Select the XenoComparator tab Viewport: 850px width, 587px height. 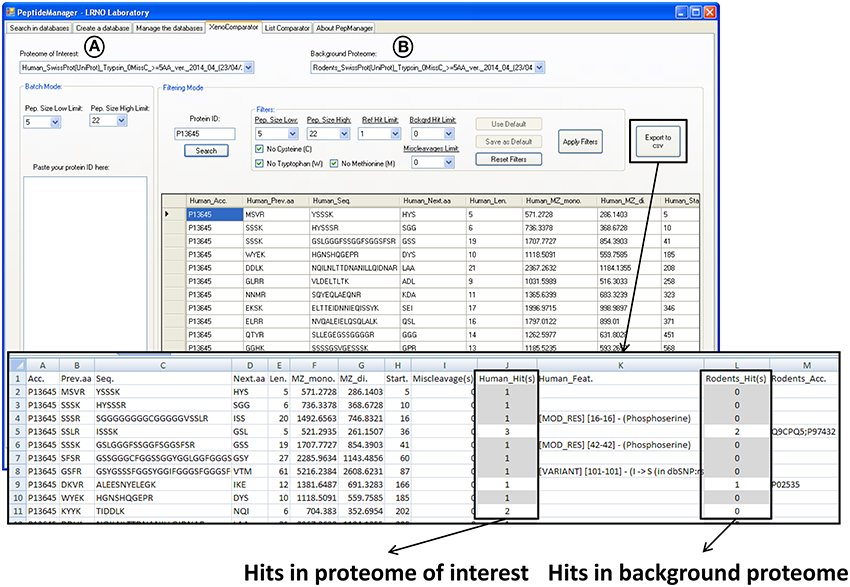[234, 27]
